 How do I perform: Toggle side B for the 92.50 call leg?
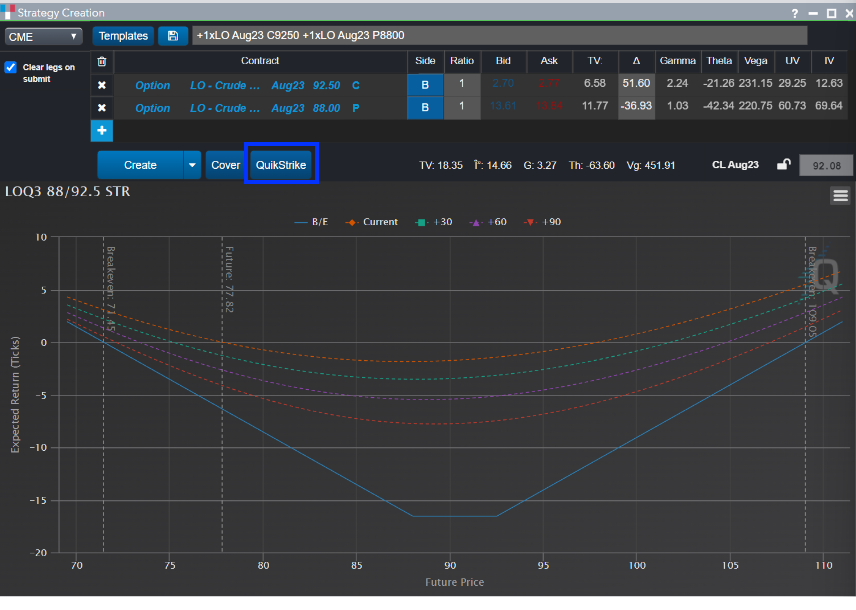pos(425,85)
